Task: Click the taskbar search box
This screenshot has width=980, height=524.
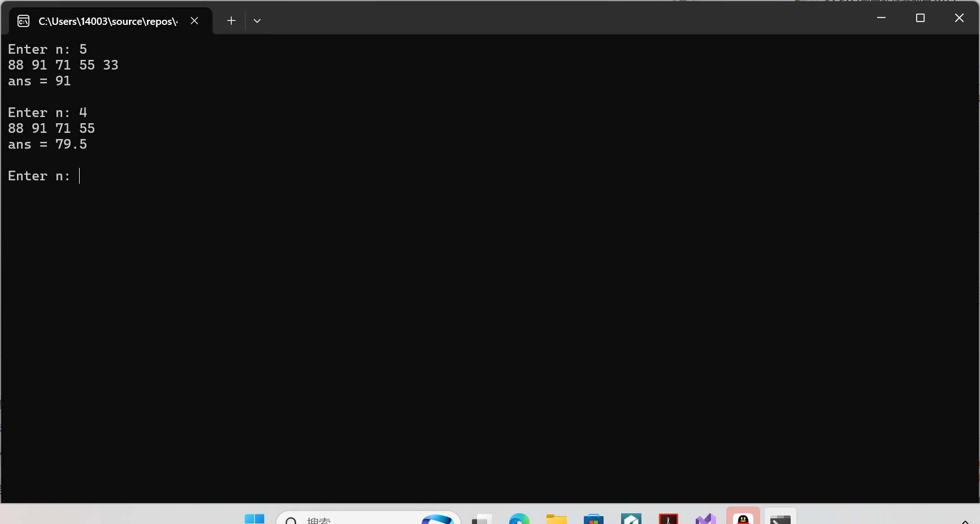Action: (368, 519)
